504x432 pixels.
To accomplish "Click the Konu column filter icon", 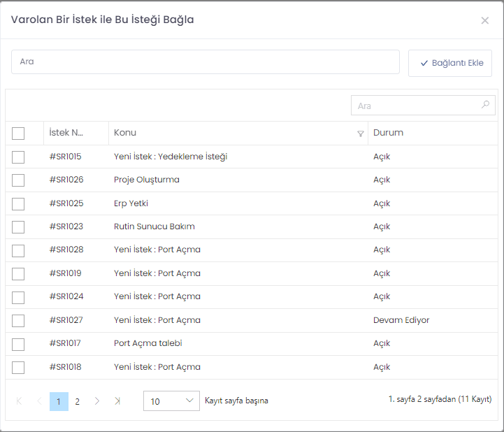I will 361,134.
